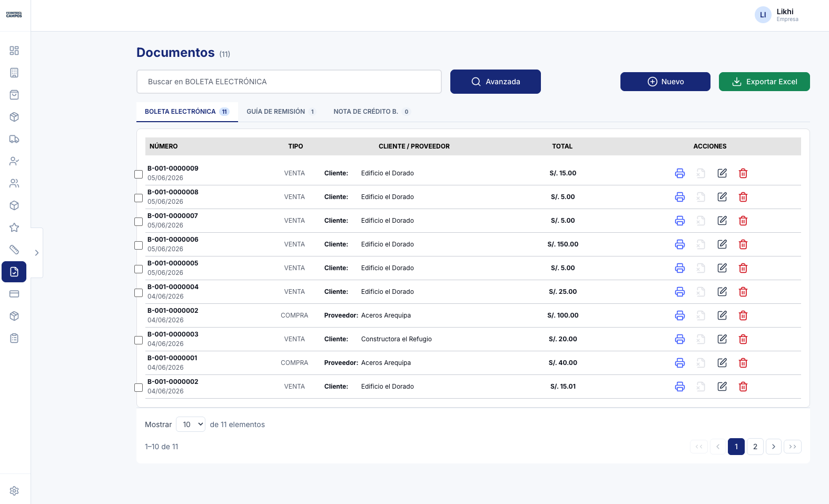
Task: Switch to NOTA DE CRÉDITO B. tab
Action: pos(371,112)
